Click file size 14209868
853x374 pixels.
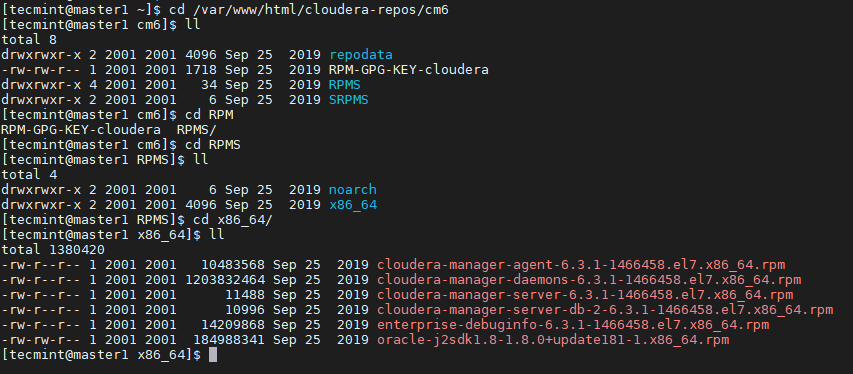tap(233, 325)
